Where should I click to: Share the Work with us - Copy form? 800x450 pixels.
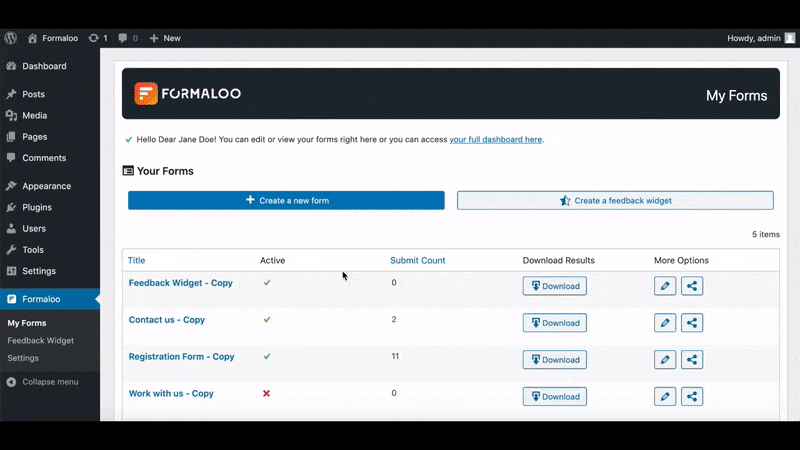692,396
